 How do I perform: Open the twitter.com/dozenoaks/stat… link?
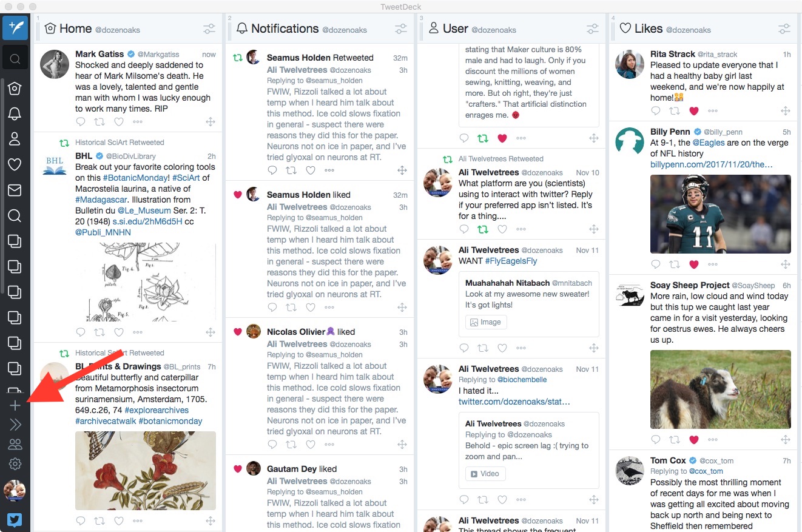pyautogui.click(x=514, y=402)
